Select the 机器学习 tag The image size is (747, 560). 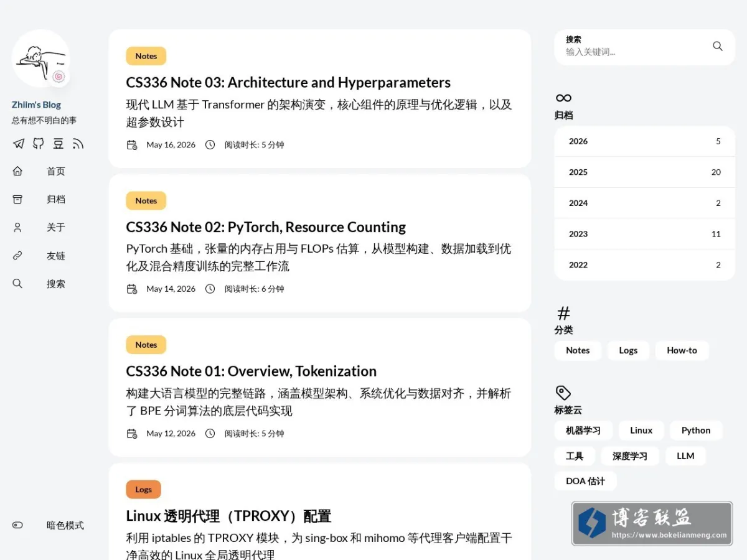583,431
